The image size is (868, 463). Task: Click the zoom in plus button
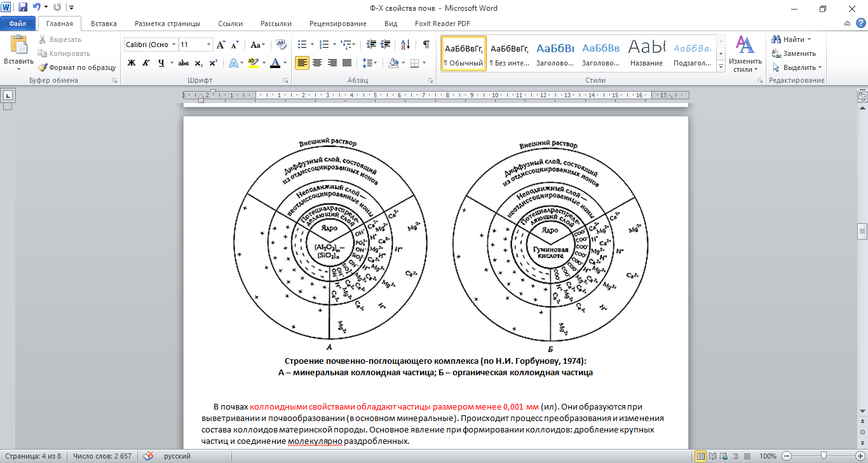tap(860, 456)
